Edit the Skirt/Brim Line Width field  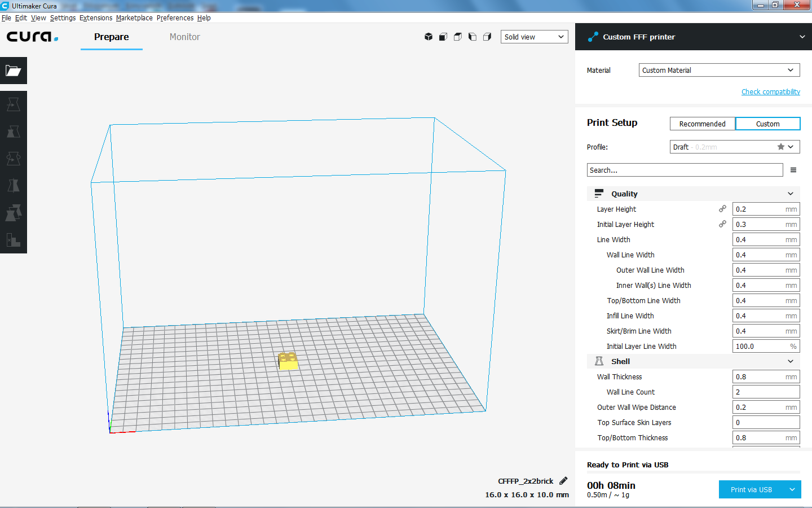pos(766,331)
